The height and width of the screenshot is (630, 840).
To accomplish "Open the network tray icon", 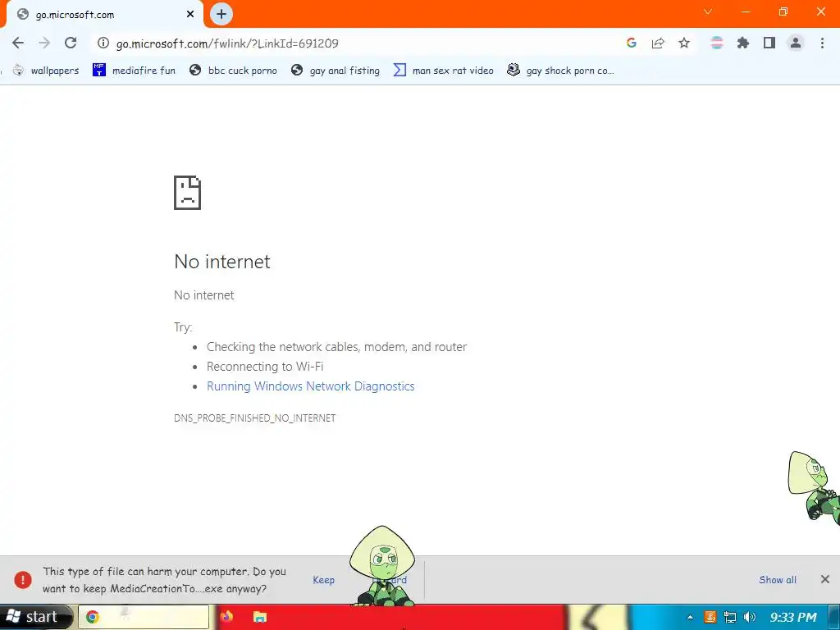I will [x=729, y=617].
